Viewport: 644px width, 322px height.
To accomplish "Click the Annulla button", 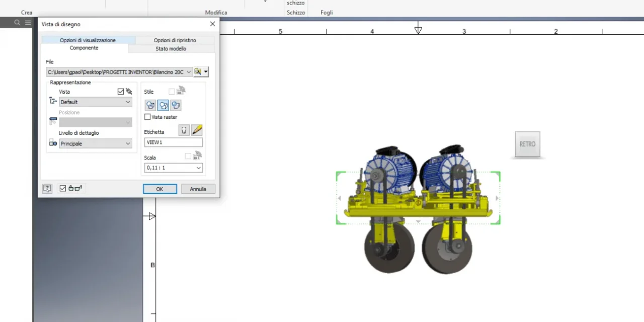I will pos(198,189).
